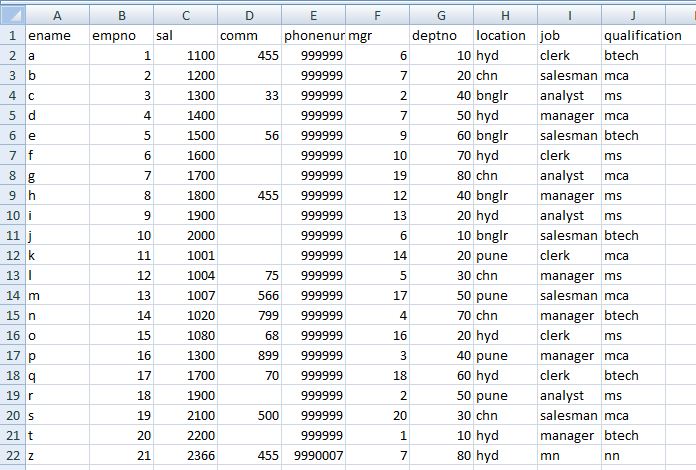Click the Select All corner box

click(12, 15)
